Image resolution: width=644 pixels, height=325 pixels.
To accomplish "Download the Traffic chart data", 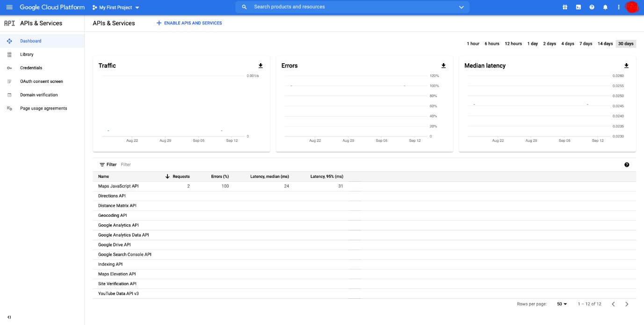I will 260,66.
